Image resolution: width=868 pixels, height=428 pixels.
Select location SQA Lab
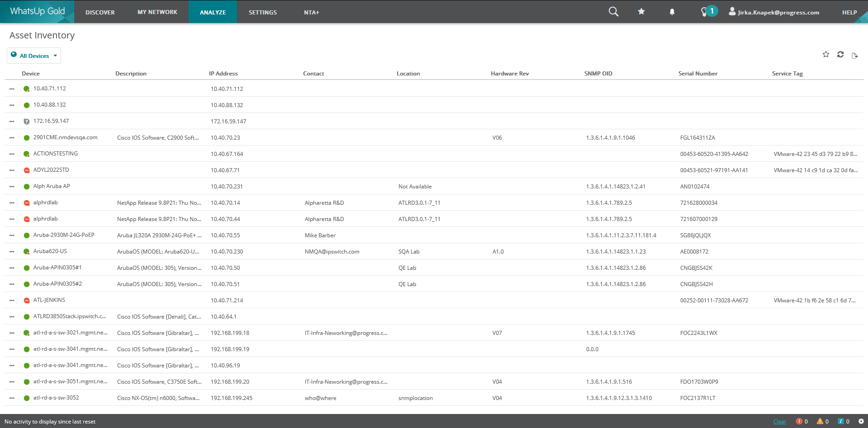[409, 252]
